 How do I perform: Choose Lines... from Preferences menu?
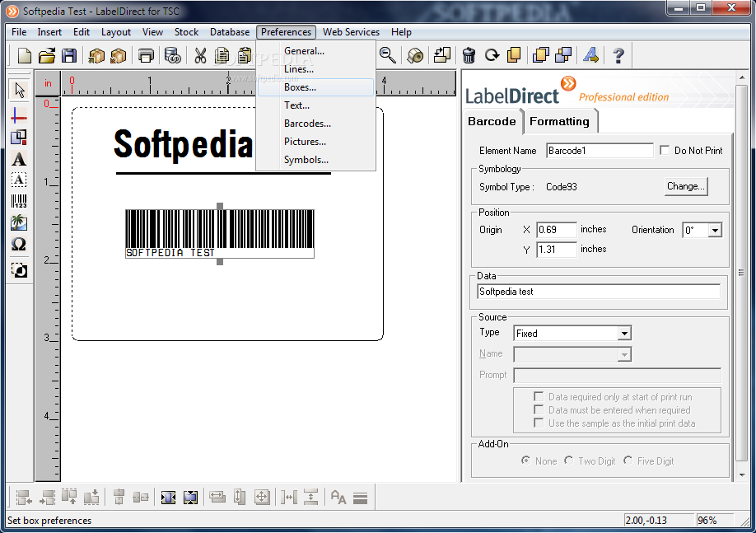(x=315, y=69)
